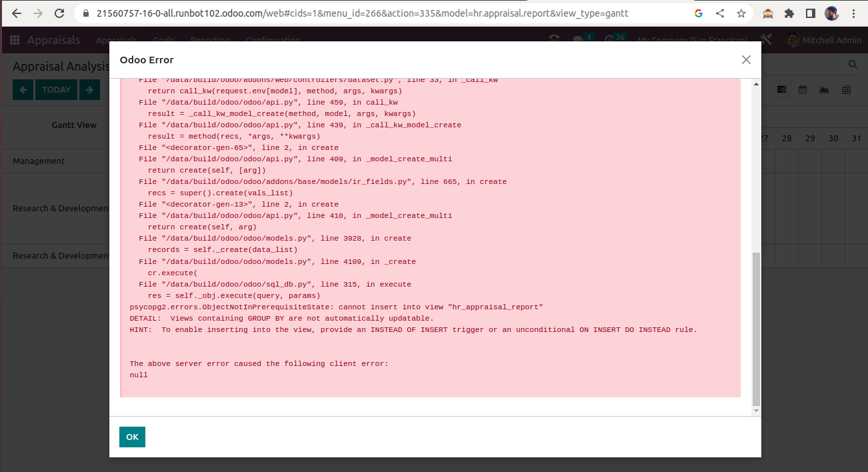Viewport: 868px width, 472px height.
Task: Open the My Company (San Francisco) switcher
Action: click(x=693, y=41)
